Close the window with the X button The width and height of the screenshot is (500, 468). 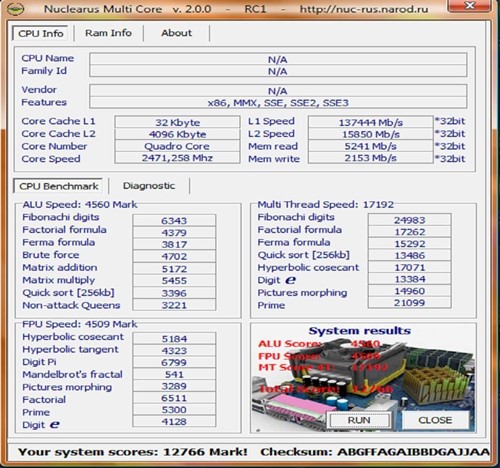click(470, 5)
